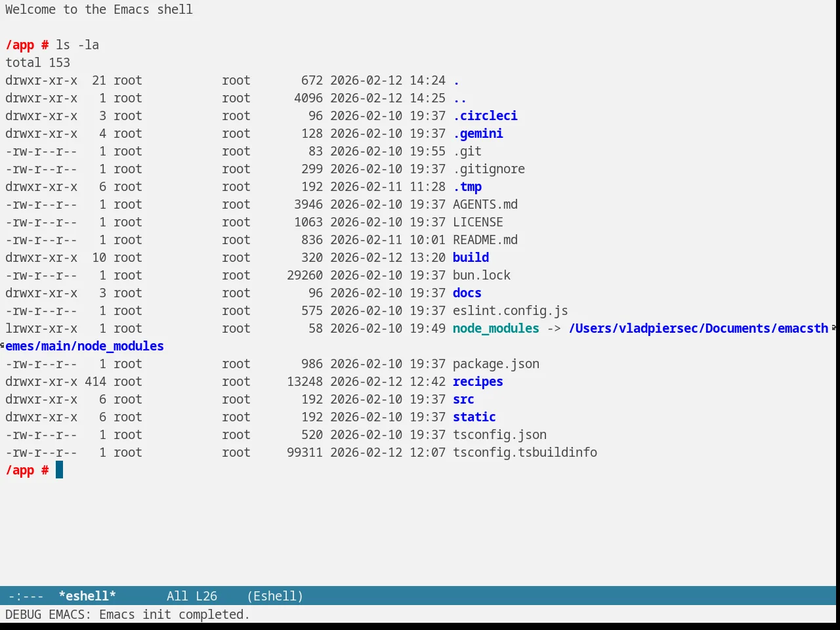Click the 2026-02-10 19:55 timestamp of .git

388,152
